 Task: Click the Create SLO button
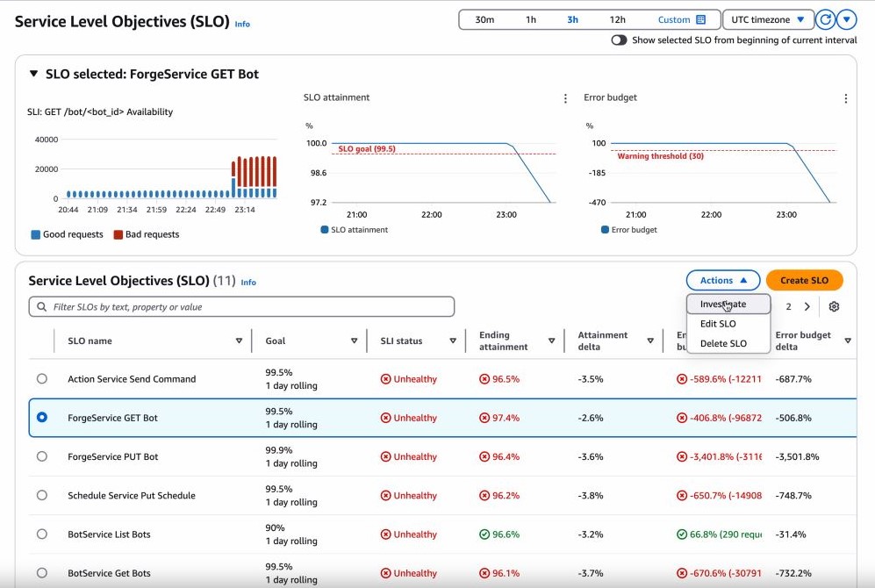804,280
